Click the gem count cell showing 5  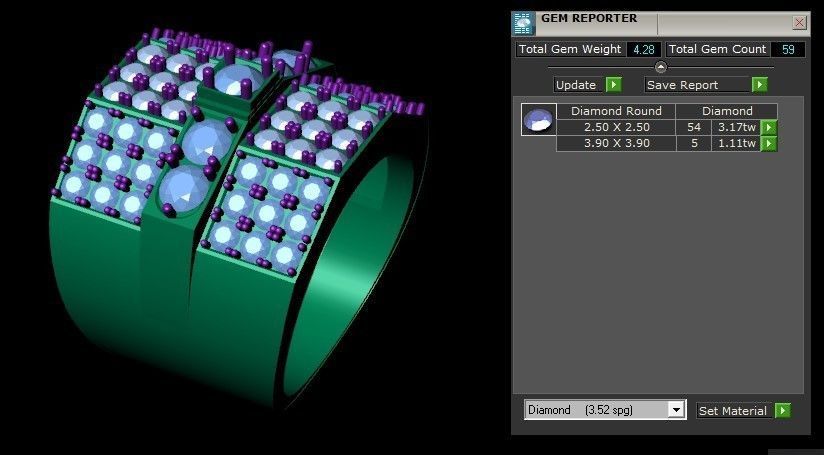click(694, 143)
